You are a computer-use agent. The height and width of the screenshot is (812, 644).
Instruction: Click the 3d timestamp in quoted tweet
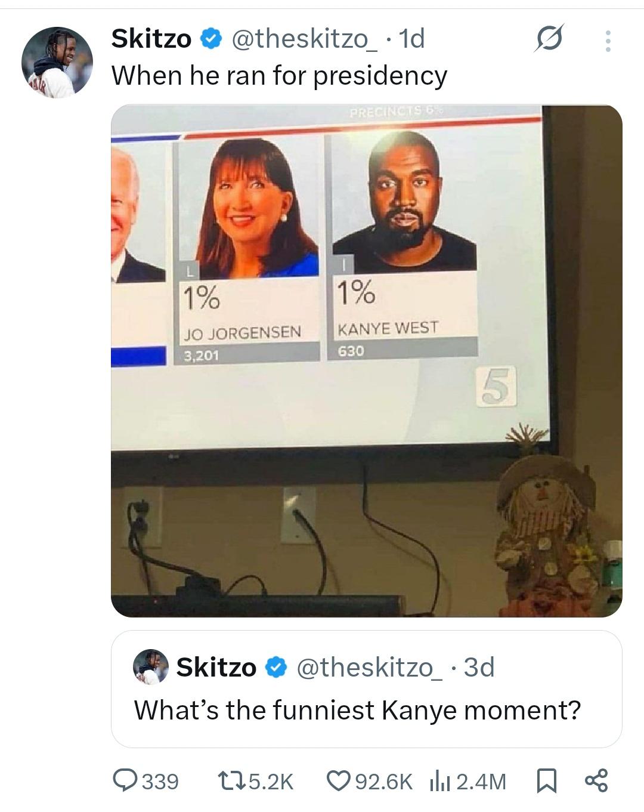479,667
